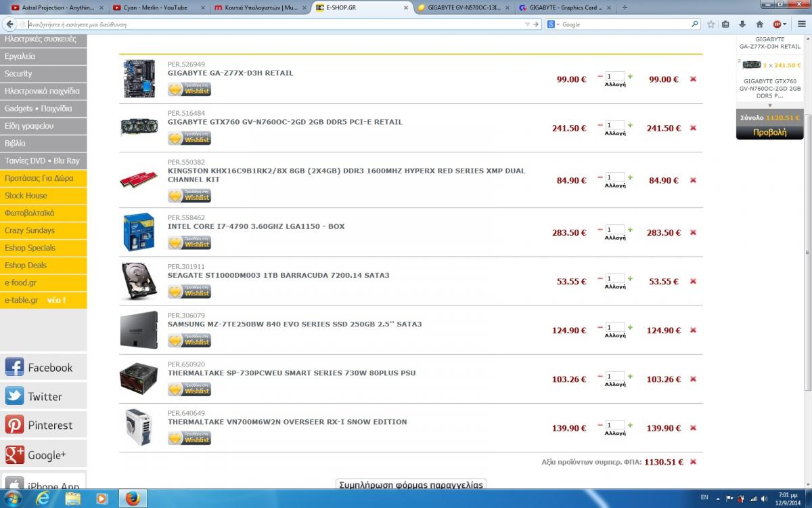Open the Pinterest social button
Image resolution: width=812 pixels, height=508 pixels.
(43, 425)
